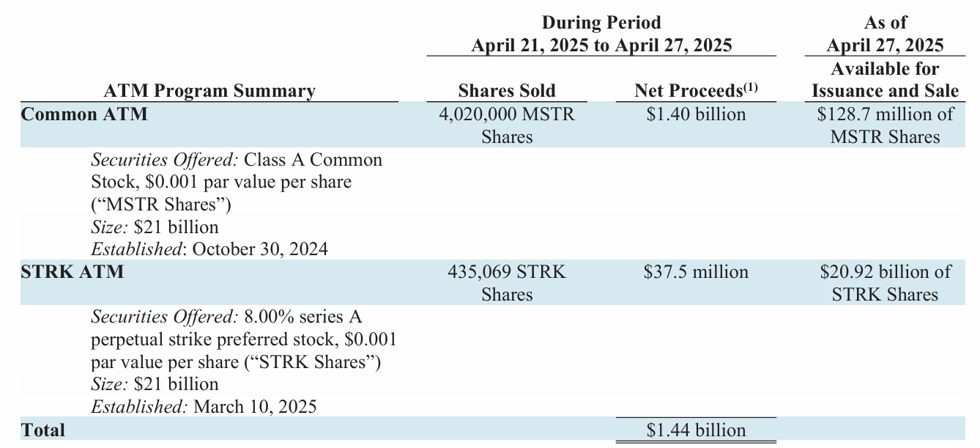Click the "ATM Program Summary" column header
Viewport: 980px width, 448px height.
pos(209,91)
